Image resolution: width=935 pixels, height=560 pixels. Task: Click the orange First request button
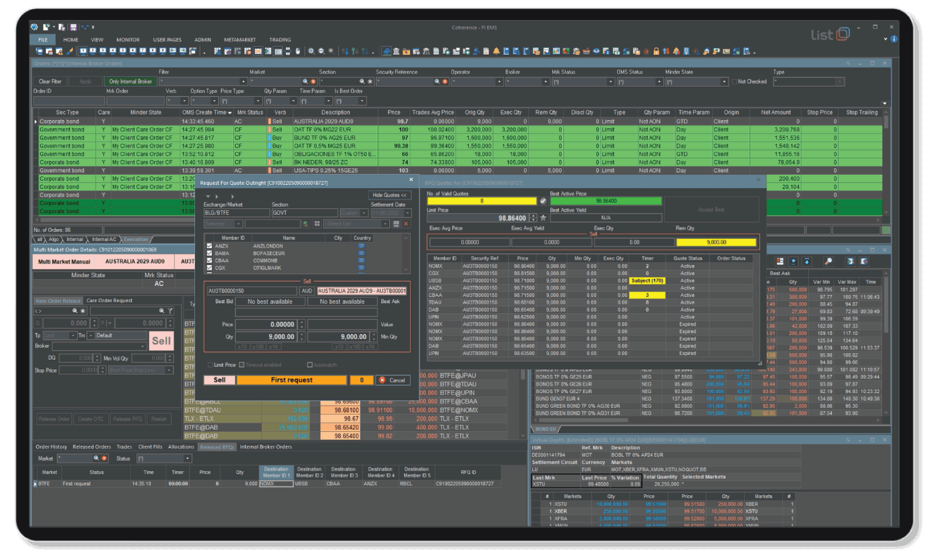291,380
